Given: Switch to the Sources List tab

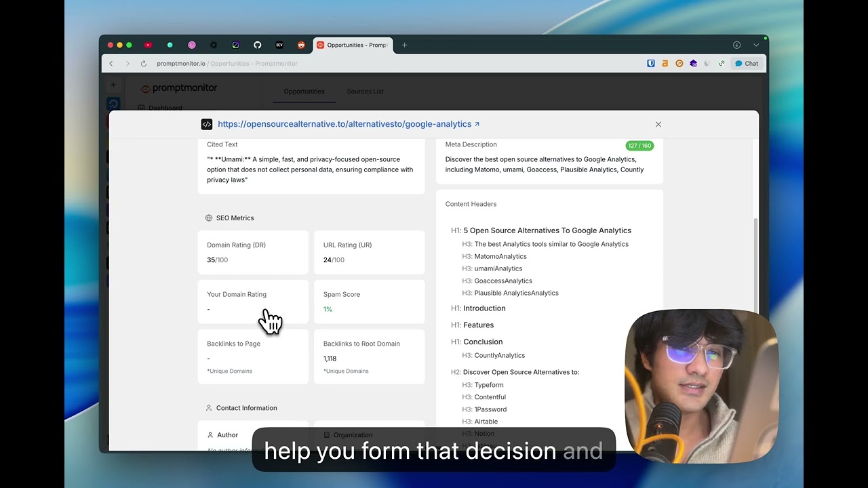Looking at the screenshot, I should pos(366,91).
